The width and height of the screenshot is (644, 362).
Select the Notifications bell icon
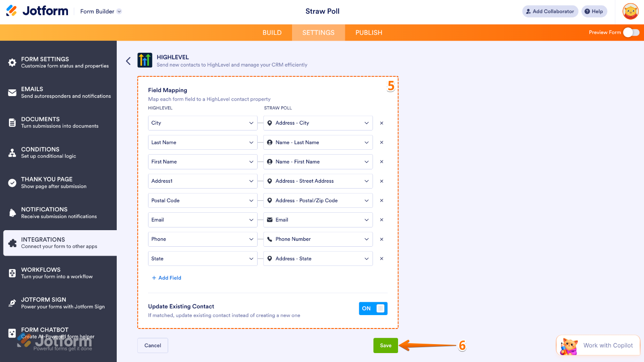[x=12, y=212]
